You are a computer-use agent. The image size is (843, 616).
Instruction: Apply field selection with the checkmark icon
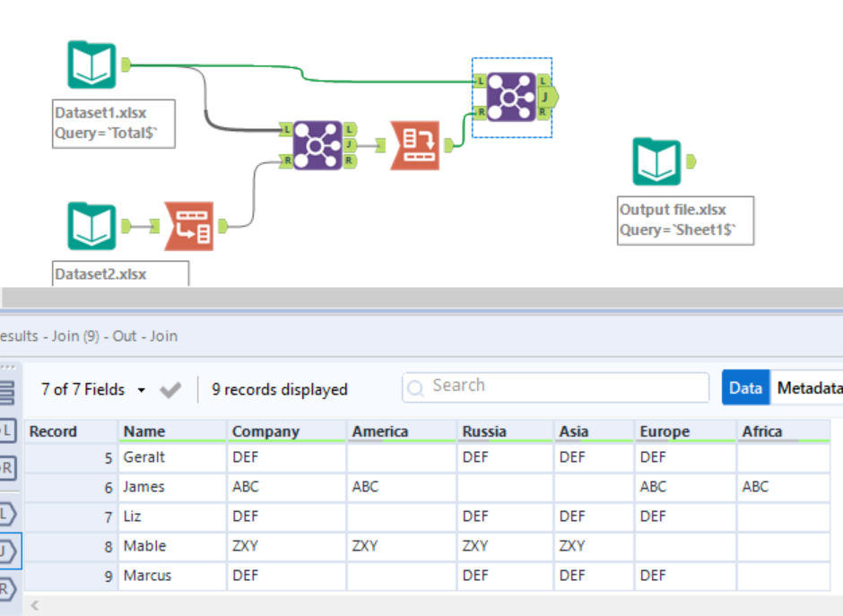point(169,390)
